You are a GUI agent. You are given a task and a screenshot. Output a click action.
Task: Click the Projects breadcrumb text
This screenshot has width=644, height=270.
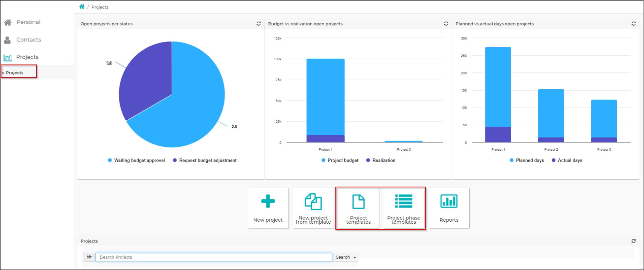(100, 7)
